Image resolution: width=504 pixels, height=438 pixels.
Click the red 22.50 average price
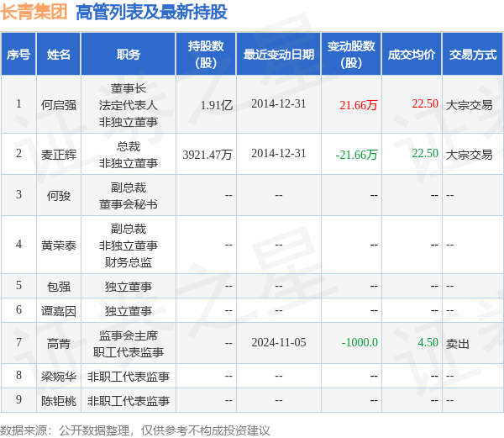tap(425, 103)
